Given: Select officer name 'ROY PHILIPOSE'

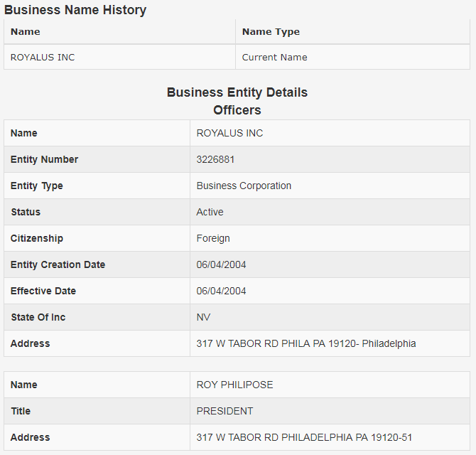Looking at the screenshot, I should [234, 385].
